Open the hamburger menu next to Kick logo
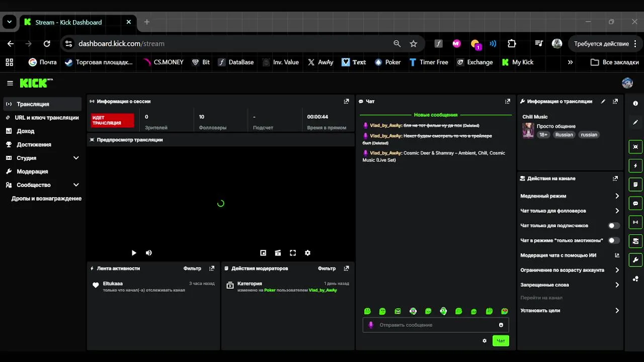 click(10, 83)
